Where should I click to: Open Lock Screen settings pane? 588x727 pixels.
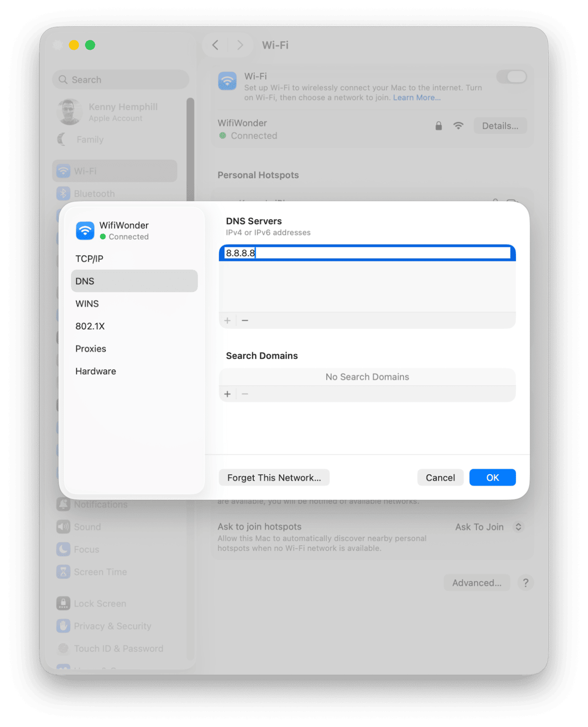(115, 603)
